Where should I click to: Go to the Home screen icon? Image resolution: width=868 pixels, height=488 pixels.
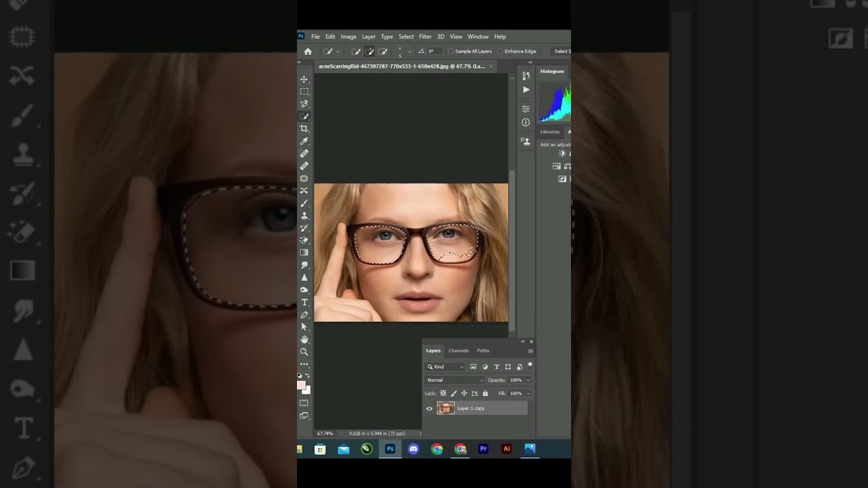pos(308,52)
